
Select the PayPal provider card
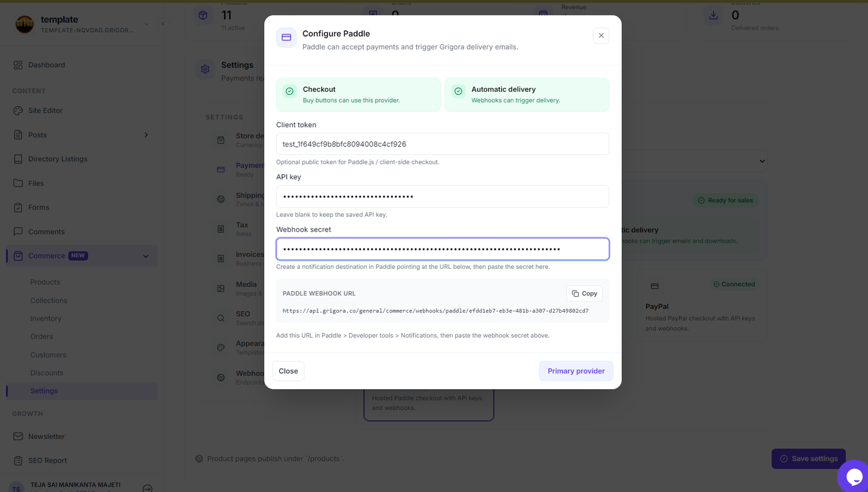click(702, 305)
